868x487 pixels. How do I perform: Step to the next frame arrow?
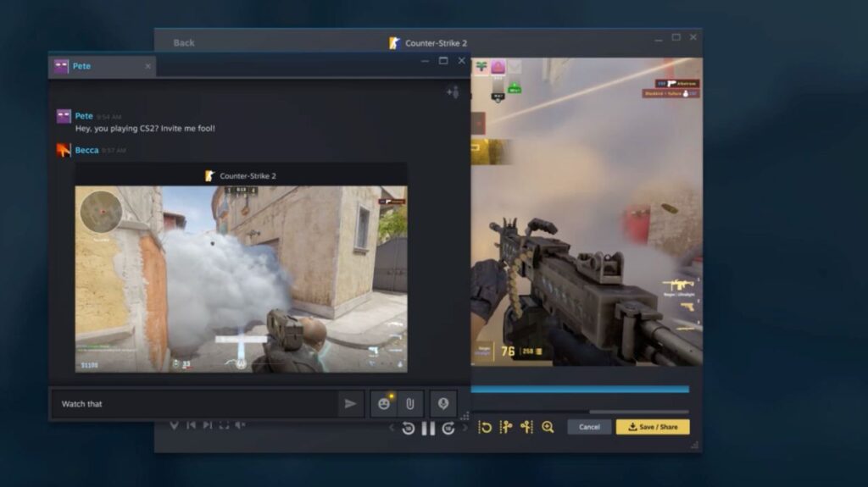click(x=465, y=427)
